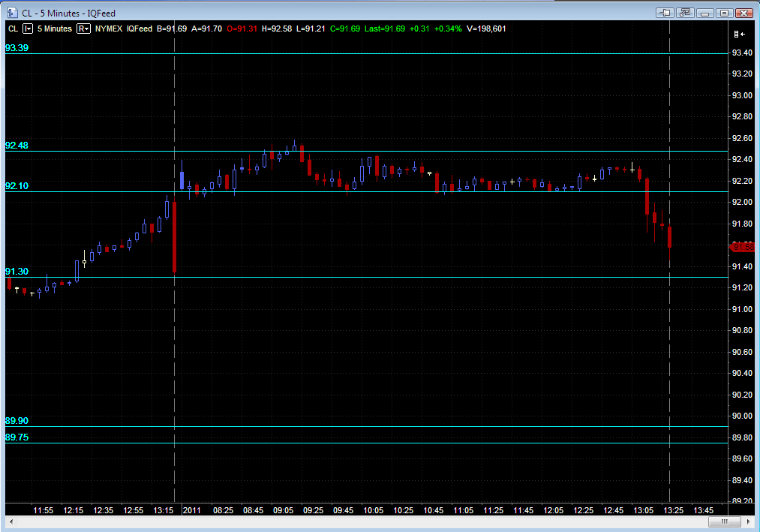Click the chart document icon in title bar

12,13
